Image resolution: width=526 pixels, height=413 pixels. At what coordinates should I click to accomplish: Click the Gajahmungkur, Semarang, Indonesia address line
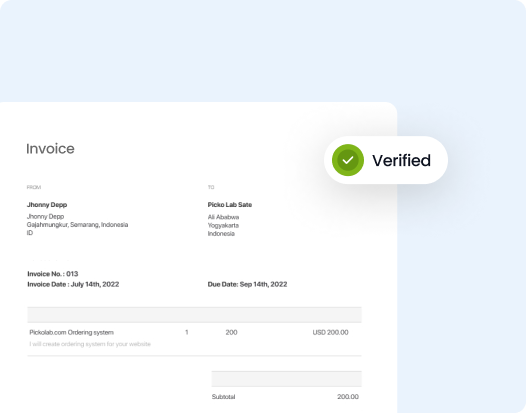[77, 224]
